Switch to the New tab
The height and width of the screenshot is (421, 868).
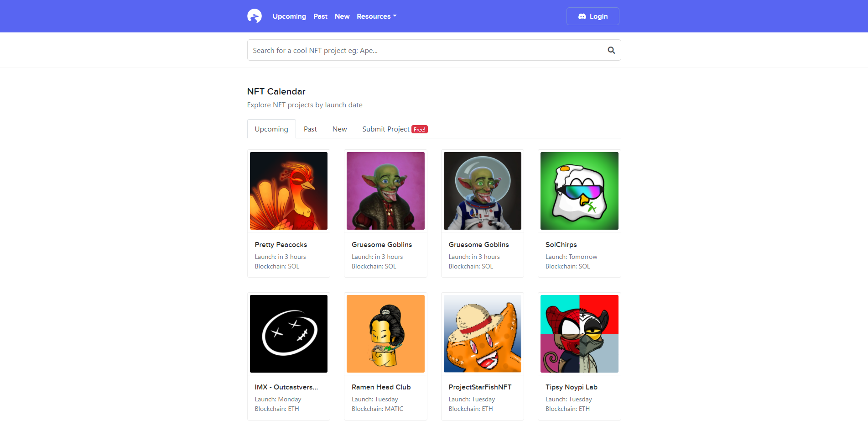pyautogui.click(x=339, y=129)
